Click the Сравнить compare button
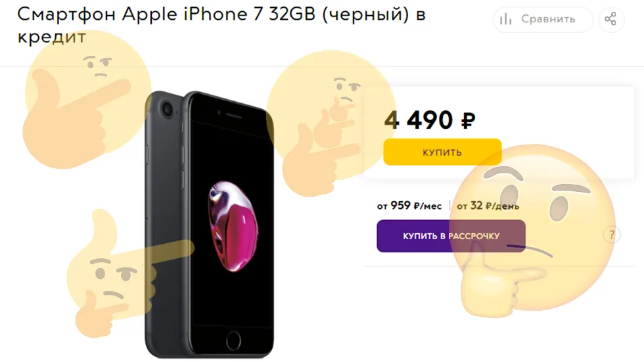Screen dimensions: 644x362 coord(543,19)
